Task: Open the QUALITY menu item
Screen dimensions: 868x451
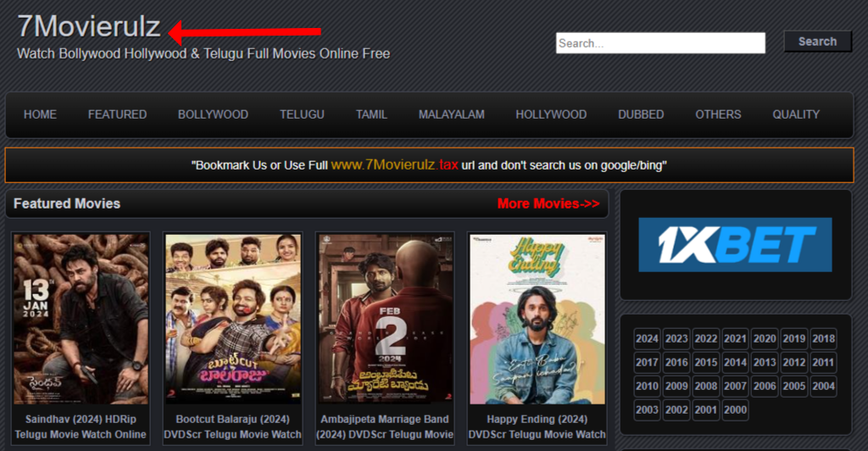Action: (796, 114)
